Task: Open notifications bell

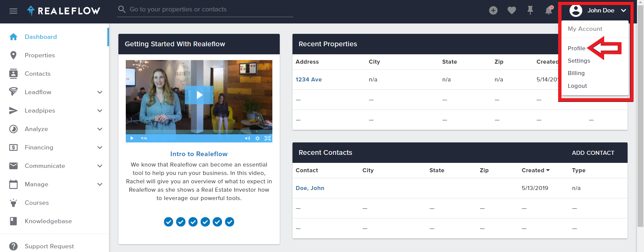Action: (x=549, y=10)
